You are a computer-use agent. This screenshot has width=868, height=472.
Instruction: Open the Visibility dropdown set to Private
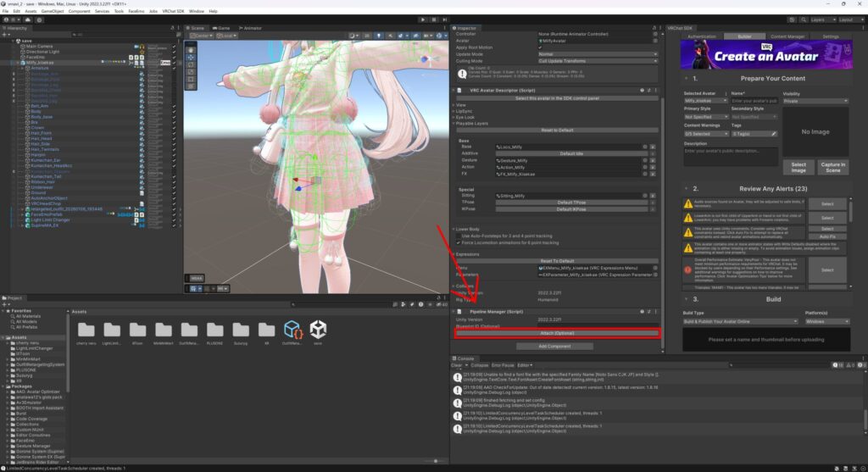click(x=815, y=101)
